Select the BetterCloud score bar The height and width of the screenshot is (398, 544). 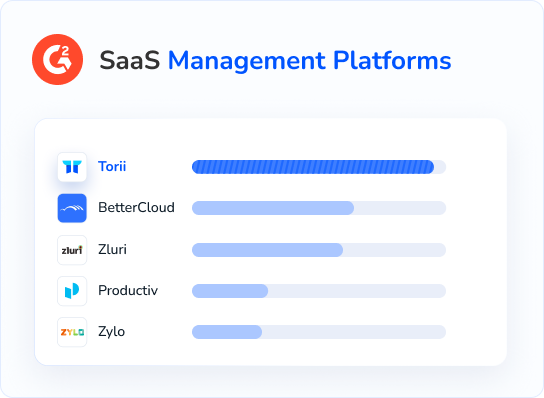pos(319,208)
